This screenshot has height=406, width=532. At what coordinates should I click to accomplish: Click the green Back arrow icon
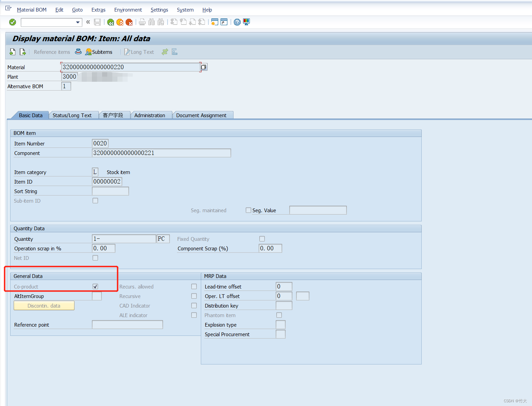(111, 22)
